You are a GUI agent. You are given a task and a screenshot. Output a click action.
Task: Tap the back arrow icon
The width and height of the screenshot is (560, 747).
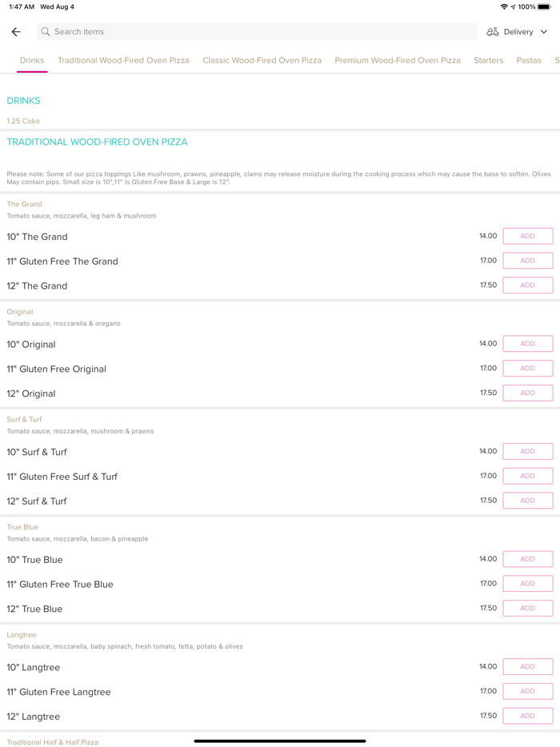[16, 32]
